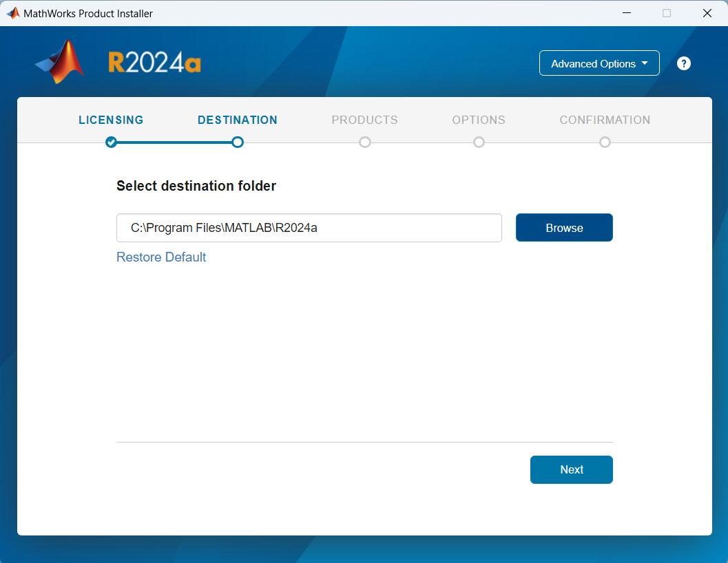Select the Products step circle
Screen dimensions: 728x563
point(365,142)
